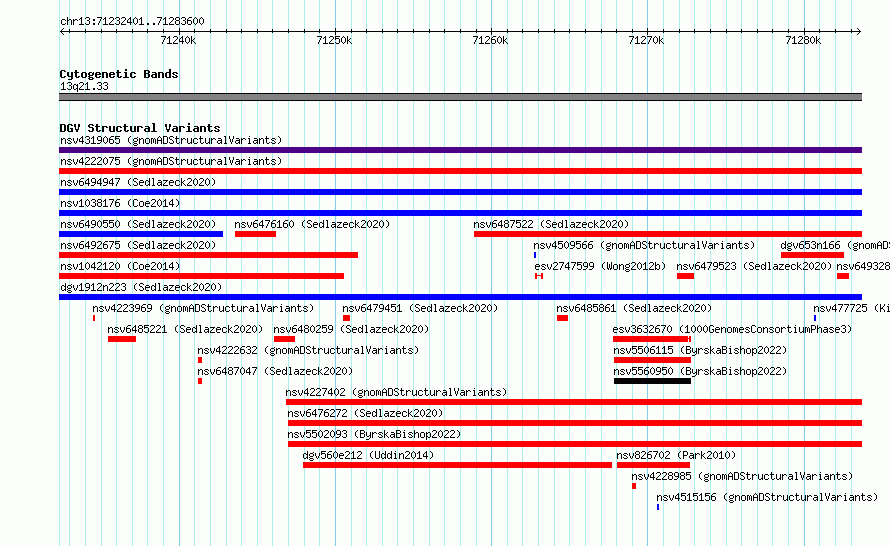This screenshot has height=546, width=890.
Task: Click the nsv649328 variant label
Action: coord(863,266)
